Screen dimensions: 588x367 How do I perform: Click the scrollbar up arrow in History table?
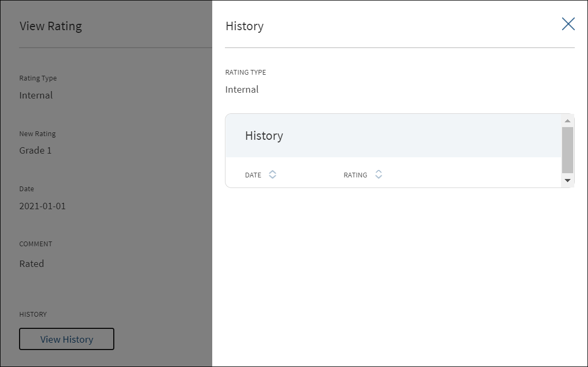pos(567,121)
